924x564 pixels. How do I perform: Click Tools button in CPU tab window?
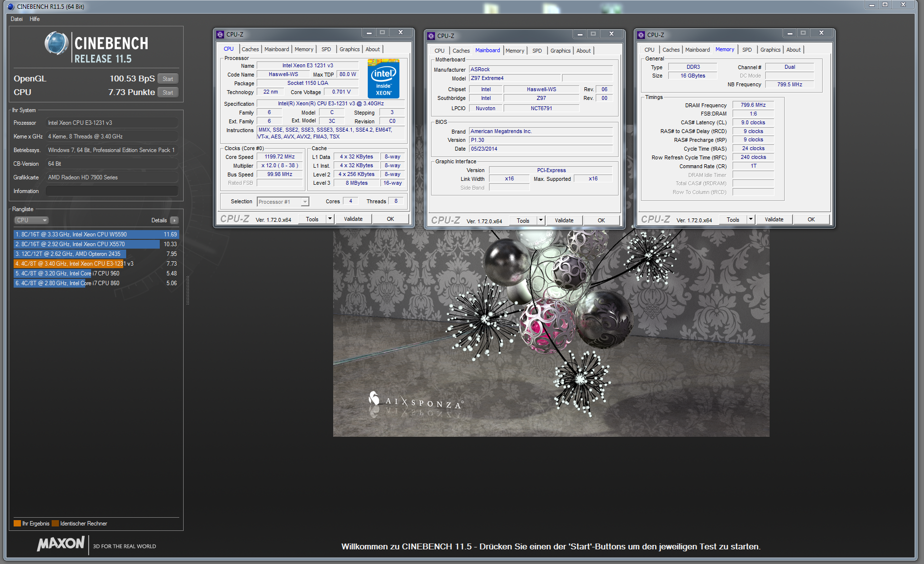[312, 219]
